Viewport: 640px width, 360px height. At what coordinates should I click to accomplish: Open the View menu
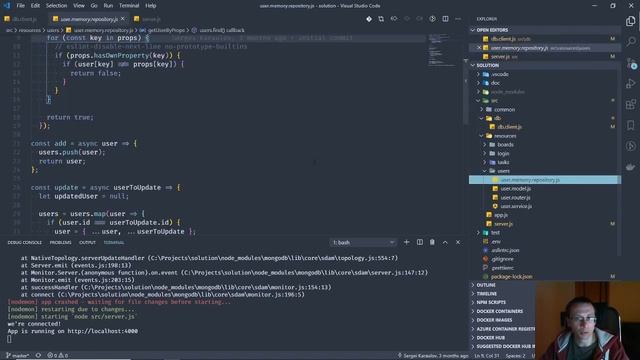pos(79,6)
